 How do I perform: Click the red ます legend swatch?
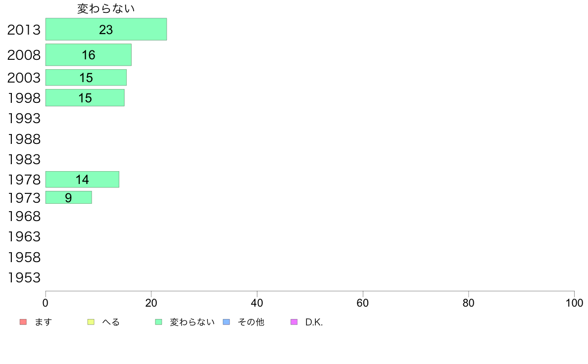pos(23,322)
